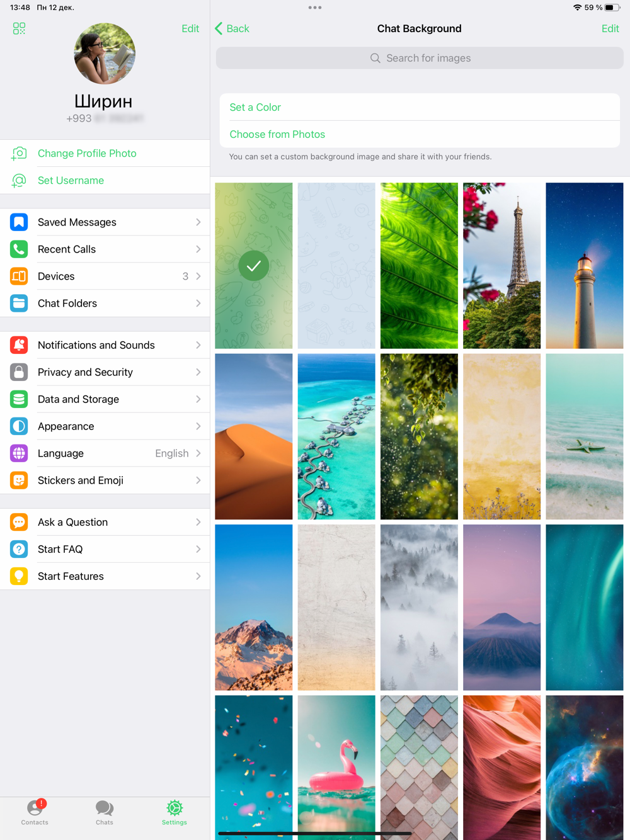The width and height of the screenshot is (630, 840).
Task: Click the Wi-Fi icon in status bar
Action: click(577, 8)
